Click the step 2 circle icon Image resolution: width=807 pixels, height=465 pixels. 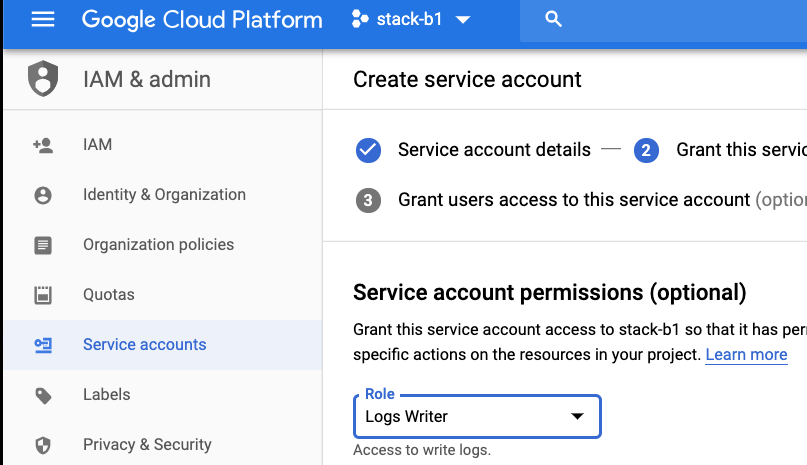(646, 150)
